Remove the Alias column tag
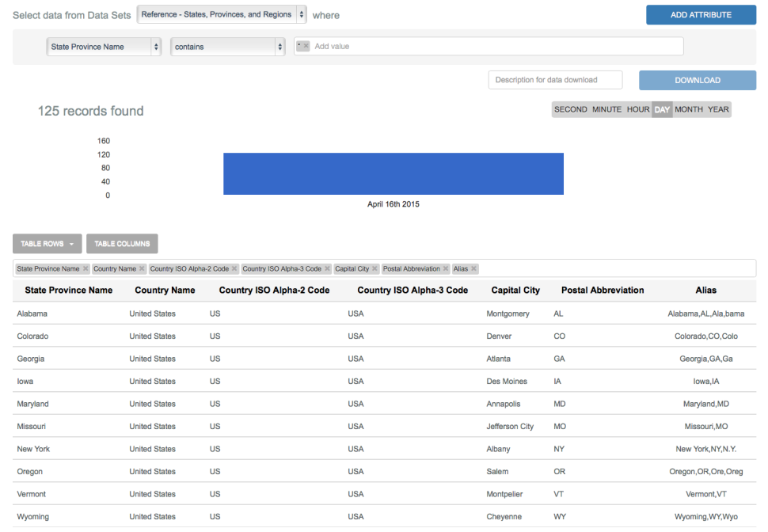The height and width of the screenshot is (532, 768). (473, 269)
